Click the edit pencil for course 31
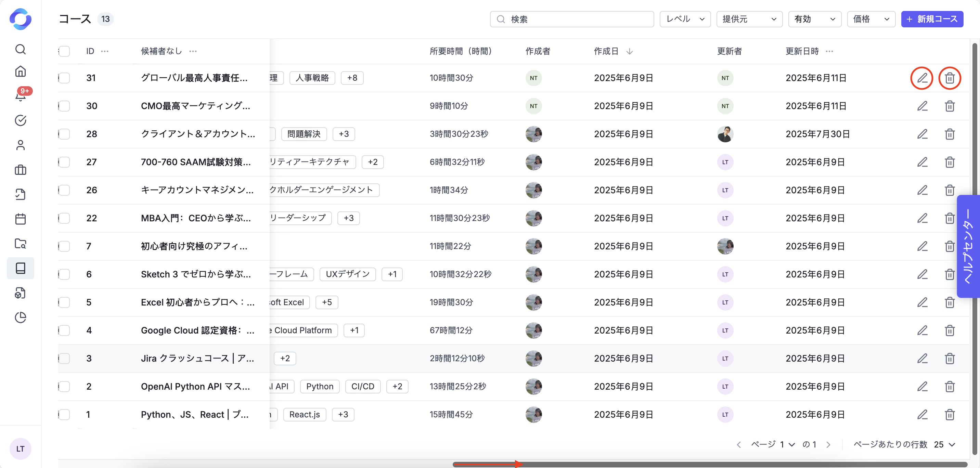 point(921,78)
